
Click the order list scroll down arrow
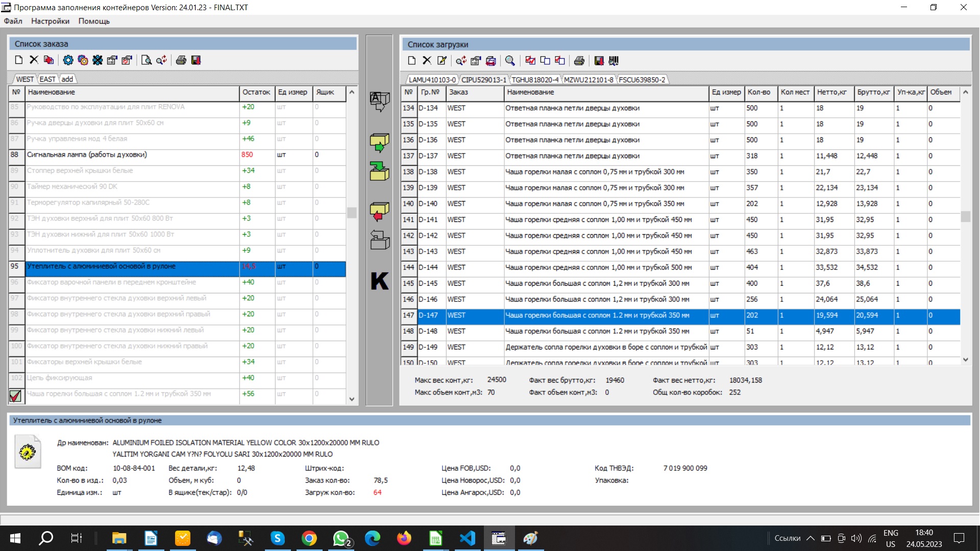[352, 399]
